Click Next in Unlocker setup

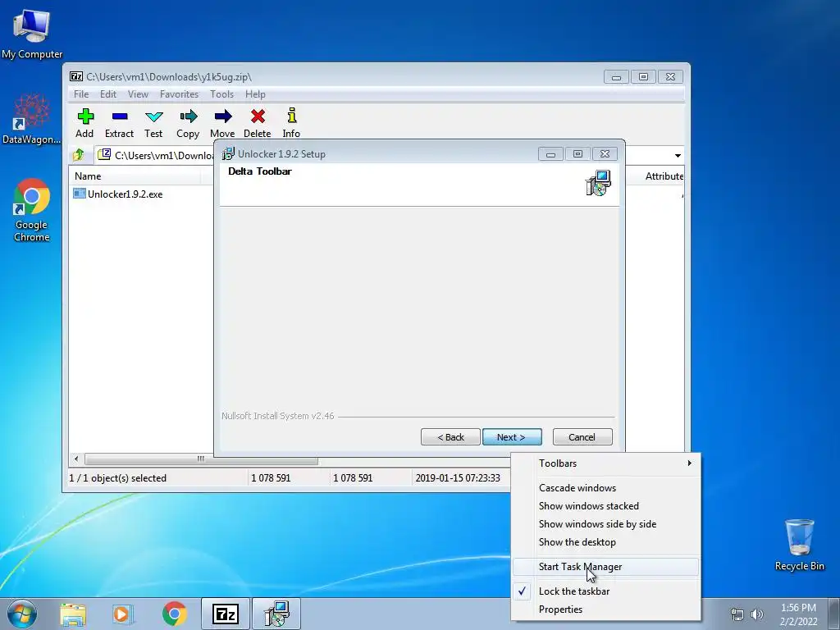(512, 437)
